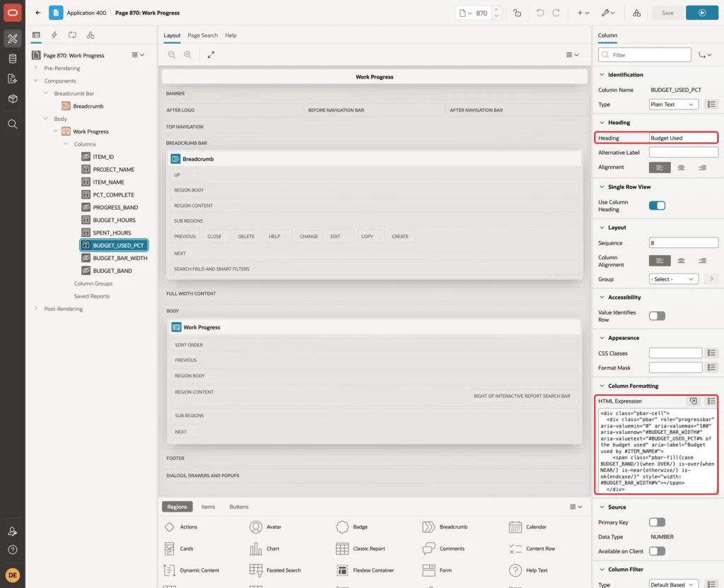The width and height of the screenshot is (724, 588).
Task: Open the Shared Components icon in top toolbar
Action: coord(636,13)
